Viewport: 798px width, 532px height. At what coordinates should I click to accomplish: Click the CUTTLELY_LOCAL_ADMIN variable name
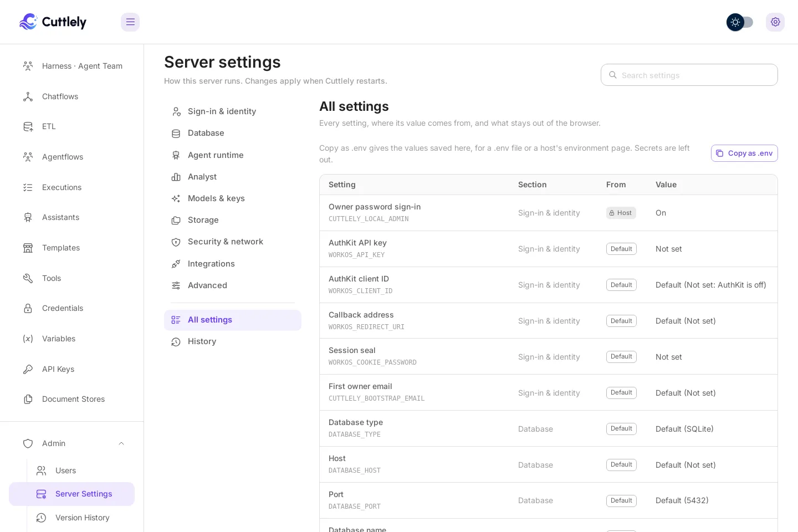[369, 219]
